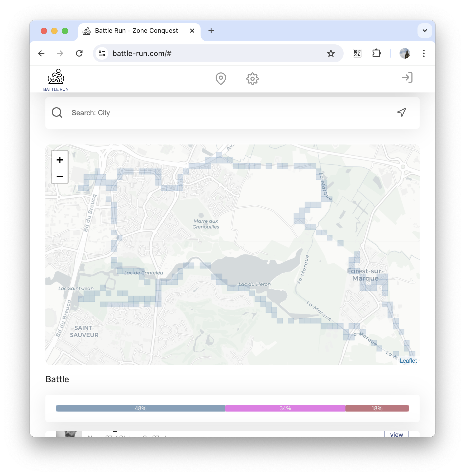Image resolution: width=465 pixels, height=476 pixels.
Task: Close the Battle Run tab
Action: pos(192,31)
